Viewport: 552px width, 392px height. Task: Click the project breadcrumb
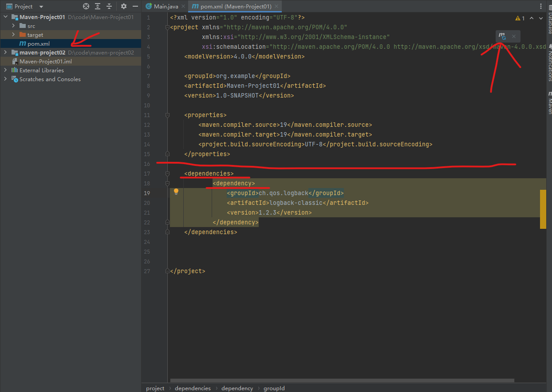(x=155, y=388)
